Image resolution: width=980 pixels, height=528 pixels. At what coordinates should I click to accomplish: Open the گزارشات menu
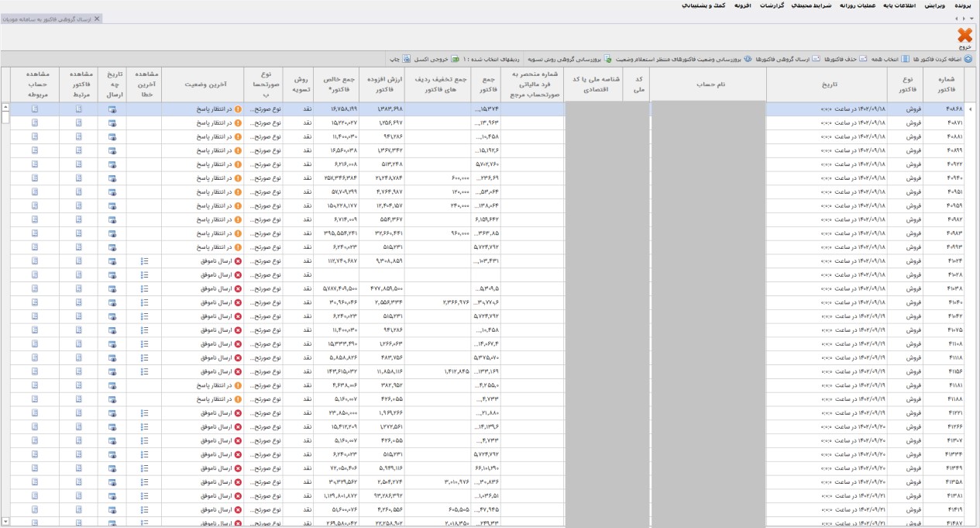coord(772,5)
